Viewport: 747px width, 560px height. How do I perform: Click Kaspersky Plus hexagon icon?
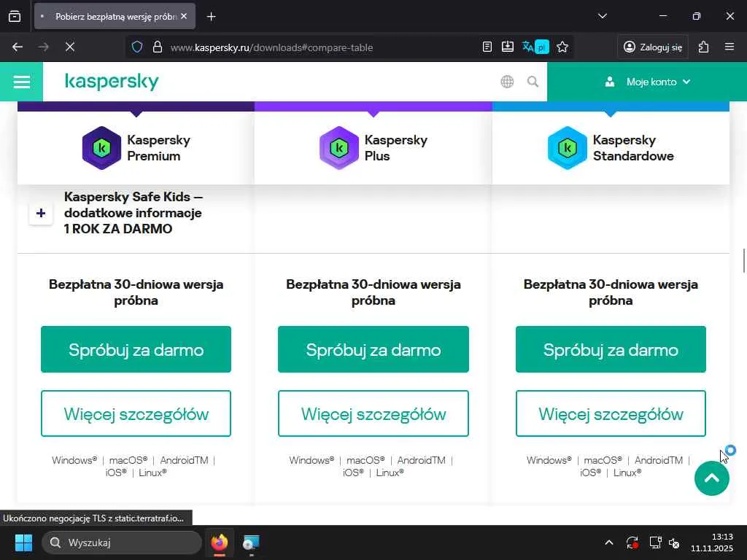tap(338, 147)
